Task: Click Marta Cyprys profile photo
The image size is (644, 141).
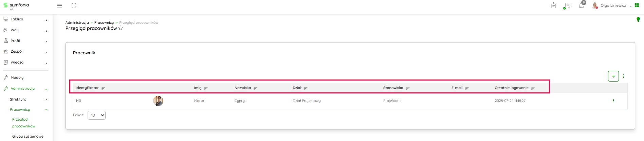Action: tap(158, 101)
